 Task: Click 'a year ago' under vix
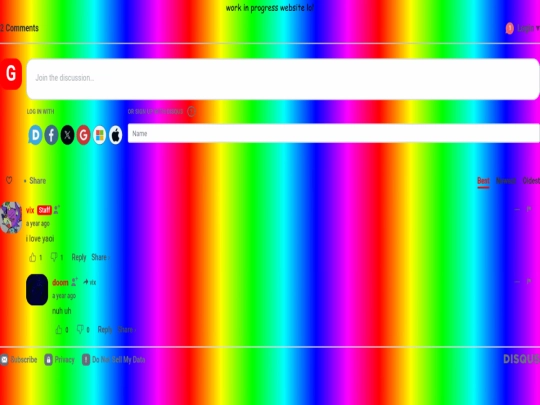point(38,224)
